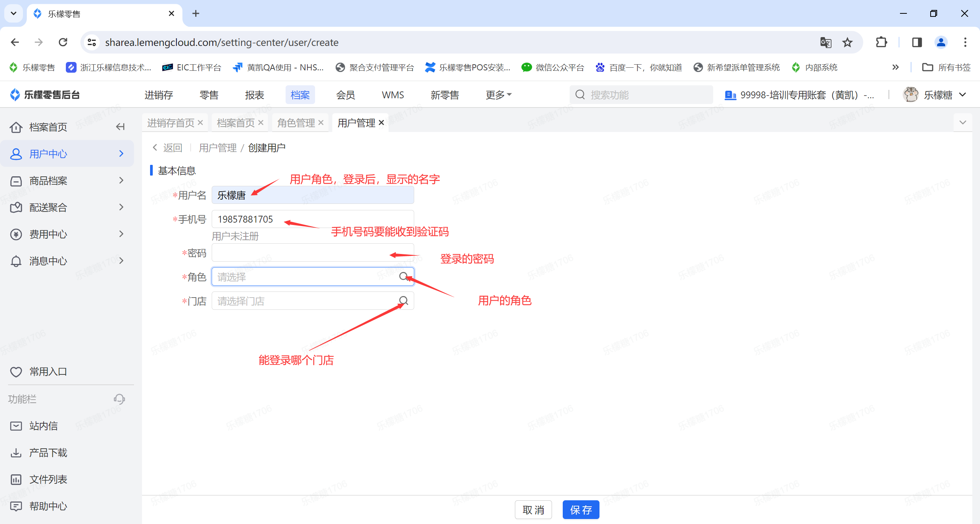The height and width of the screenshot is (524, 980).
Task: Switch to the 进销存 top menu
Action: tap(158, 94)
